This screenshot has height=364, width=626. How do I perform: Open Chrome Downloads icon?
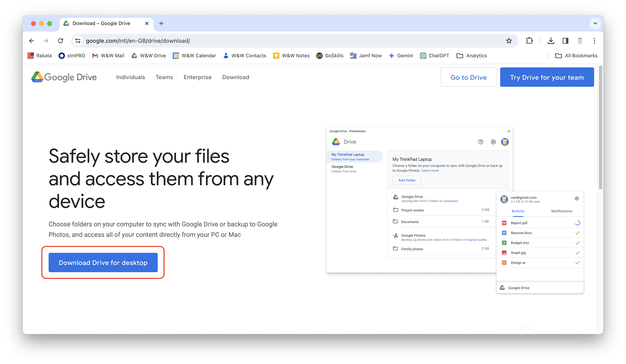[551, 41]
